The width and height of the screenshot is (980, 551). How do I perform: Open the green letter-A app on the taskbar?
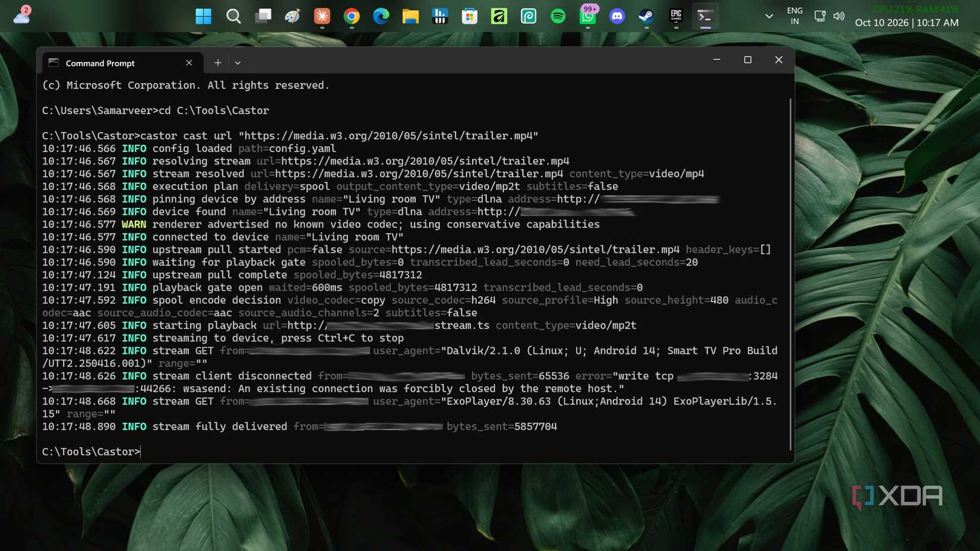pyautogui.click(x=499, y=17)
